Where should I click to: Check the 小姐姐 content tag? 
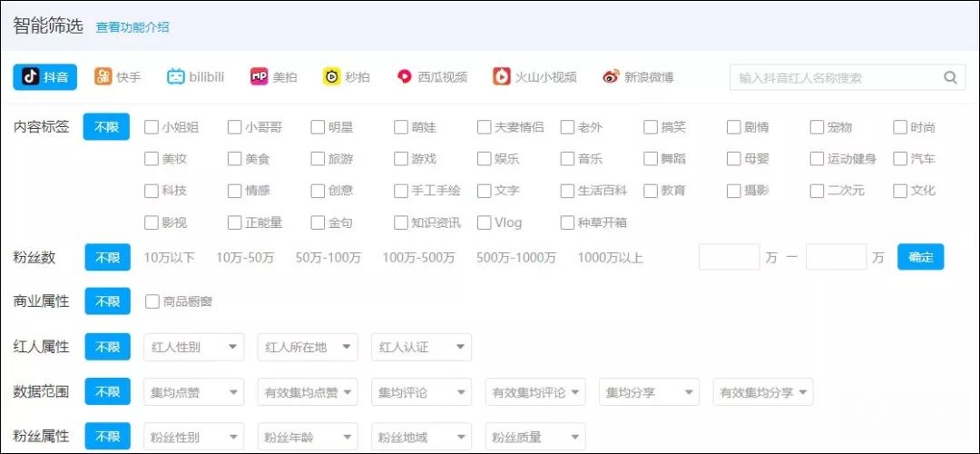pyautogui.click(x=152, y=127)
